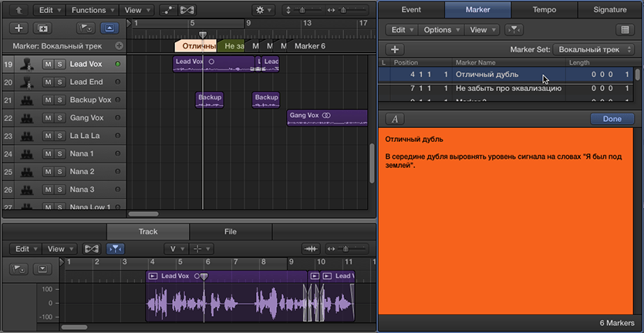Click the Lead End track icon
Viewport: 644px width, 333px height.
tap(28, 82)
